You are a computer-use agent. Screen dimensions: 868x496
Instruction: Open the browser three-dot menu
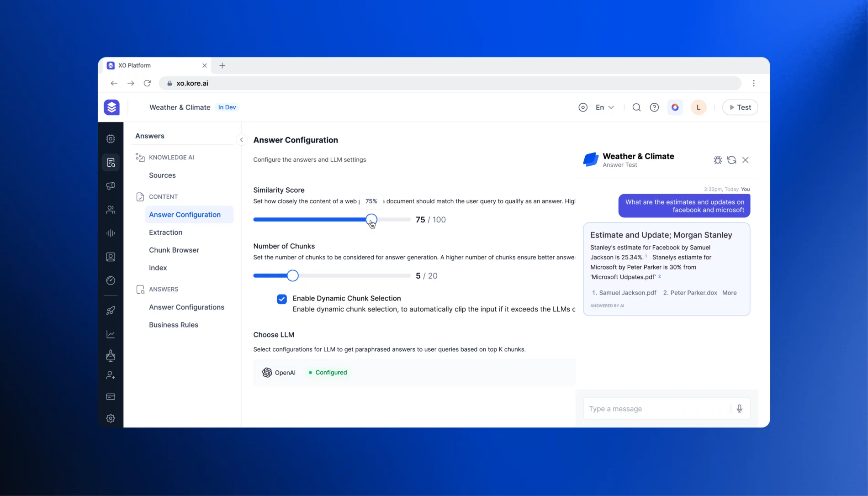(754, 83)
